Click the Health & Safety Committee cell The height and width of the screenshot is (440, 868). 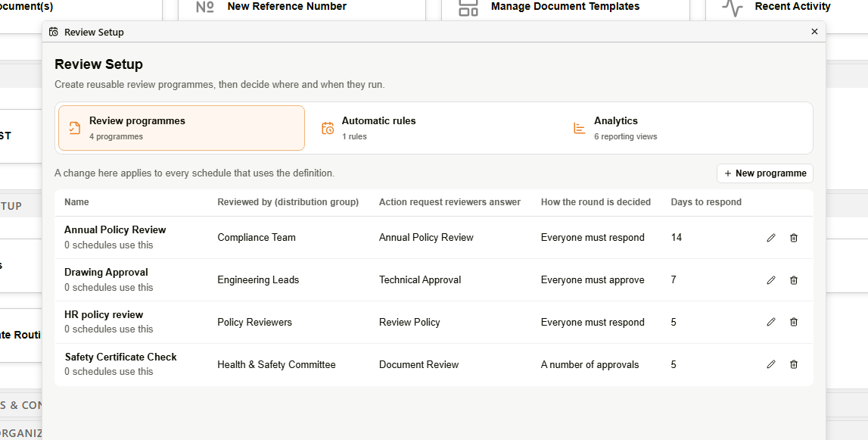[276, 364]
